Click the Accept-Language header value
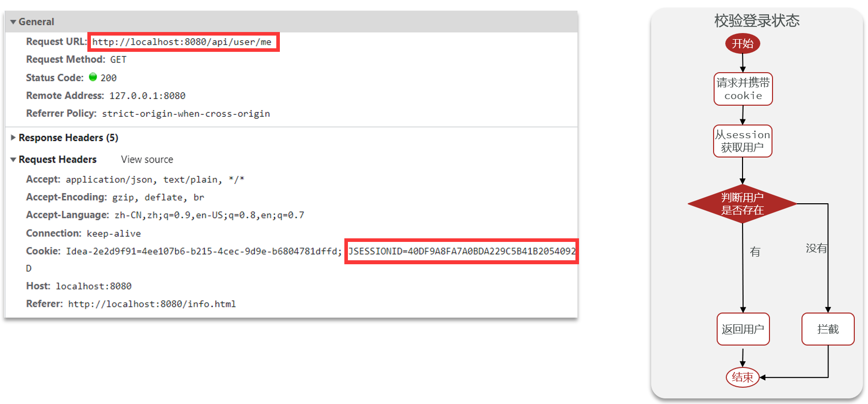 click(x=209, y=215)
